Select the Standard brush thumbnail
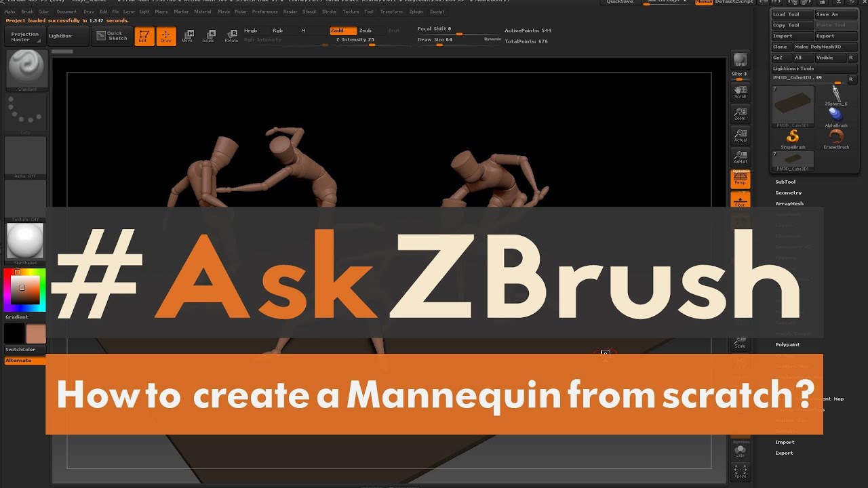 [x=26, y=70]
